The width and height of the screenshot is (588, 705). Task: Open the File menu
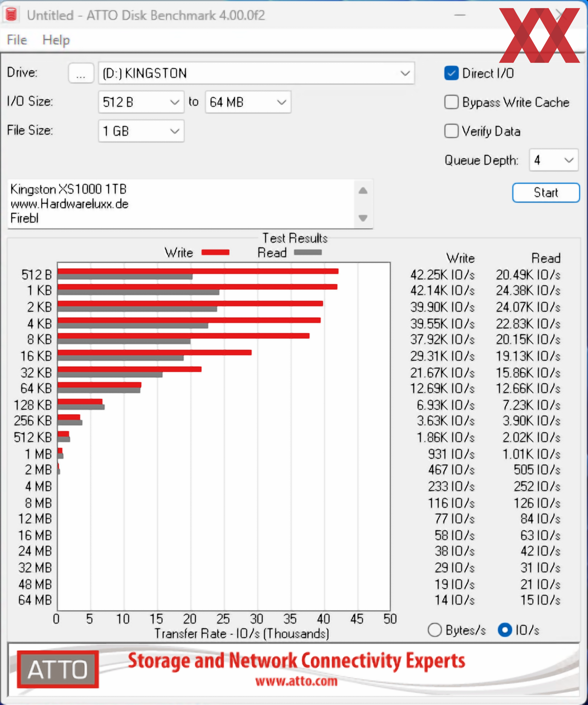[x=17, y=40]
